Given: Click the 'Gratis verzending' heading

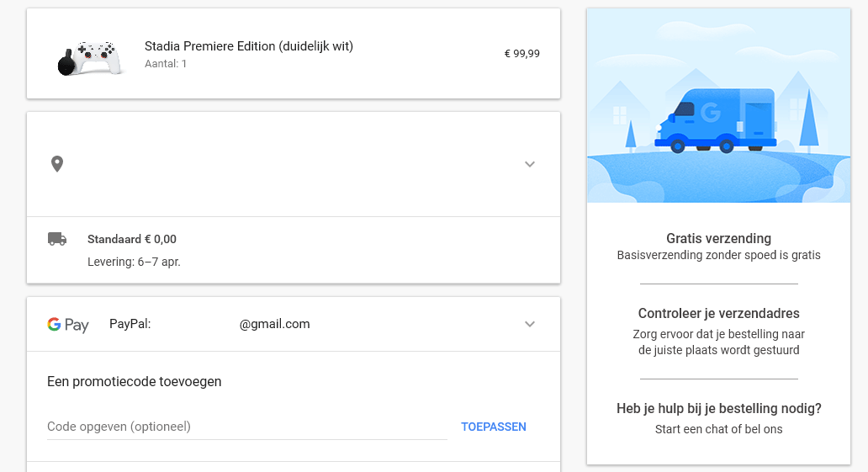Looking at the screenshot, I should tap(718, 238).
